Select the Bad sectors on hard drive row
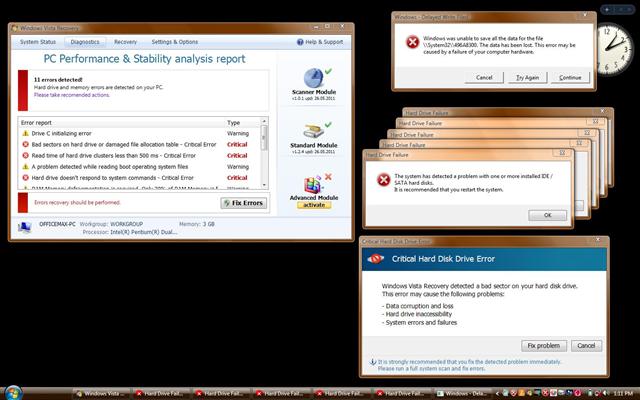Image resolution: width=640 pixels, height=400 pixels. (139, 144)
